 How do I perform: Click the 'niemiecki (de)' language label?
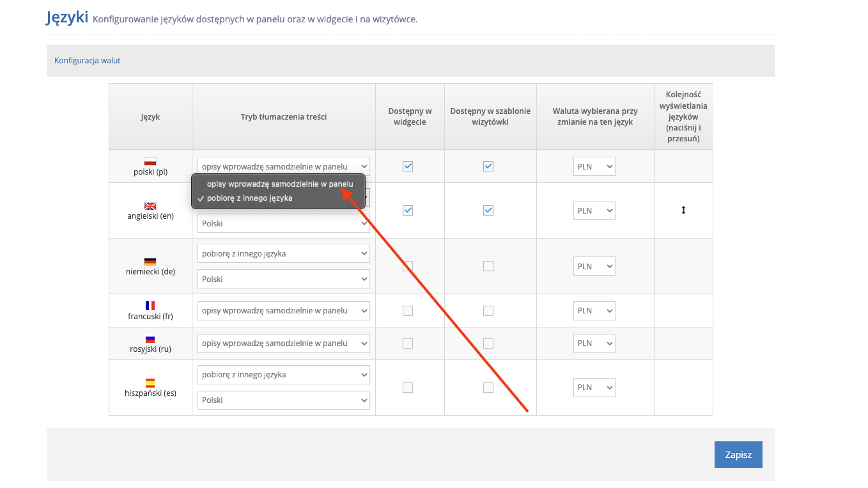(150, 272)
